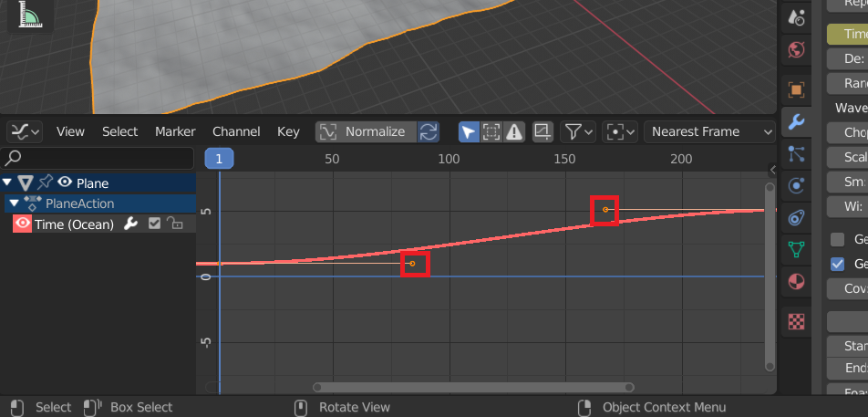Open the View menu in Graph Editor
Viewport: 868px width, 417px height.
point(70,131)
